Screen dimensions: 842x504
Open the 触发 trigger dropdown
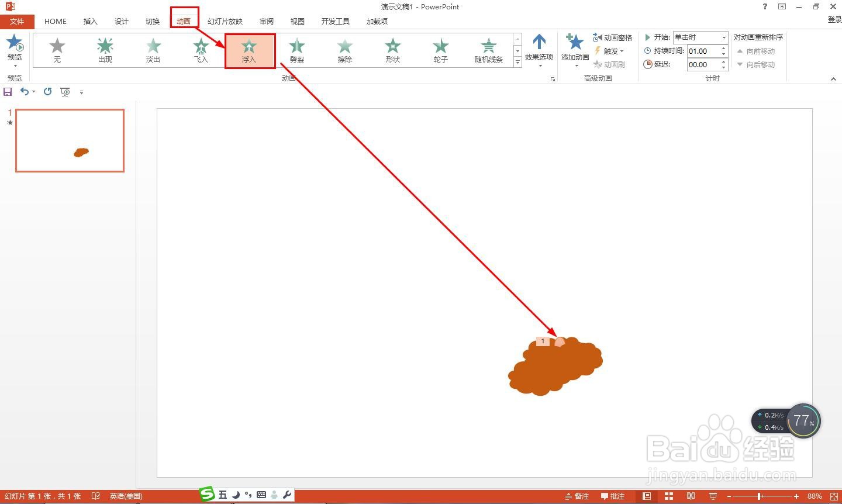coord(609,51)
